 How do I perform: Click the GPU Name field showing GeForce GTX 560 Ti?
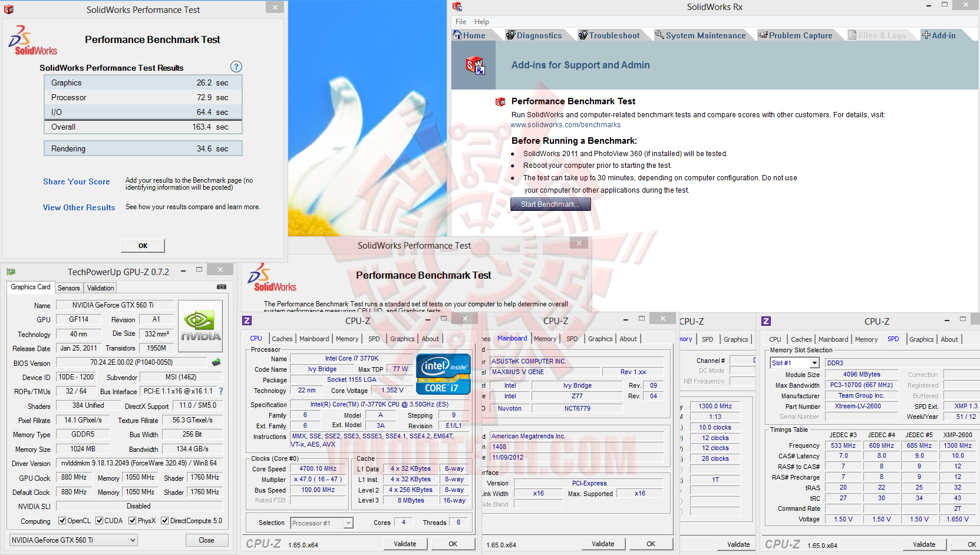[115, 305]
